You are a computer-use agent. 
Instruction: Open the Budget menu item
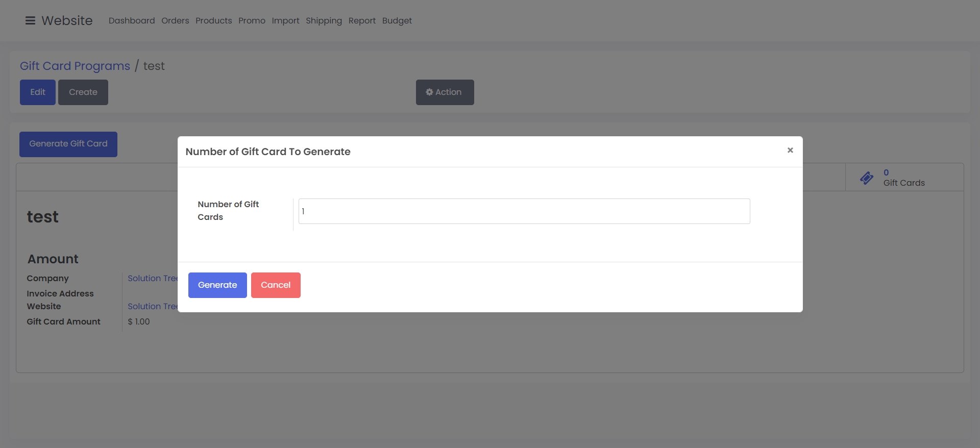[397, 21]
